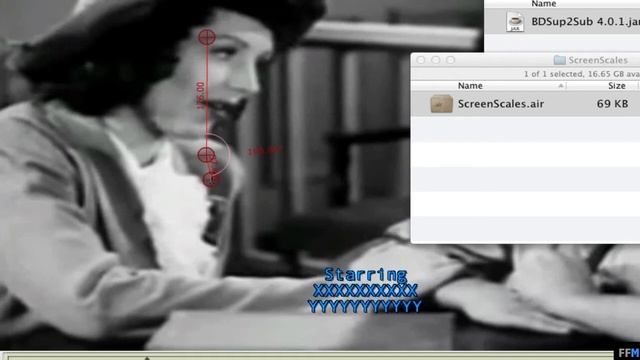Click the lowest red ruler crosshair handle
Screen dimensions: 640x360
pos(211,179)
